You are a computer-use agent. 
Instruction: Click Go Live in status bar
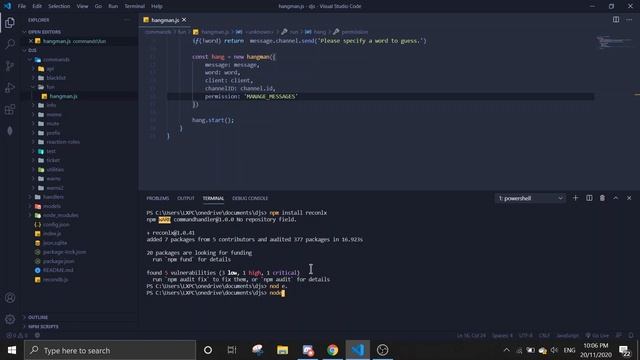(x=597, y=335)
